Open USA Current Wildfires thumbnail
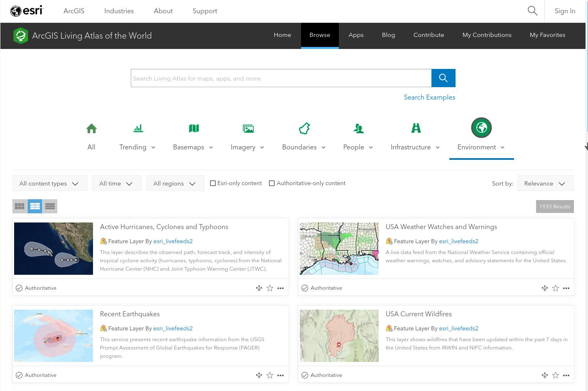This screenshot has height=391, width=588. coord(339,336)
